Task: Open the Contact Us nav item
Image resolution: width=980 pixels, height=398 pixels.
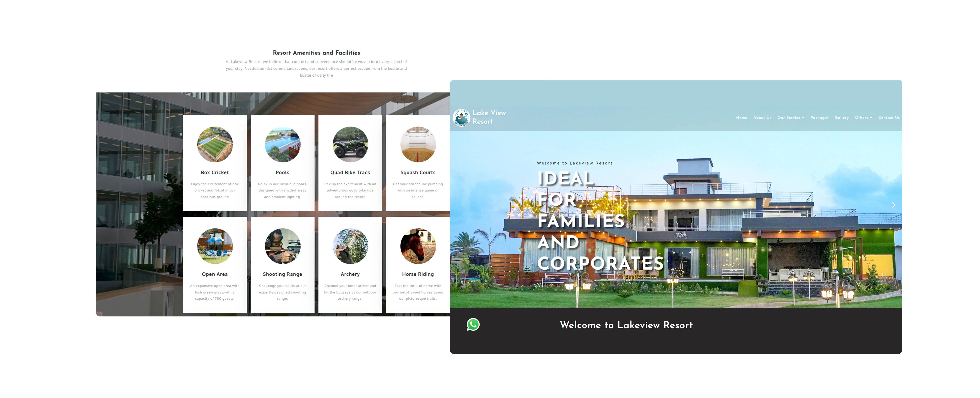Action: tap(889, 118)
